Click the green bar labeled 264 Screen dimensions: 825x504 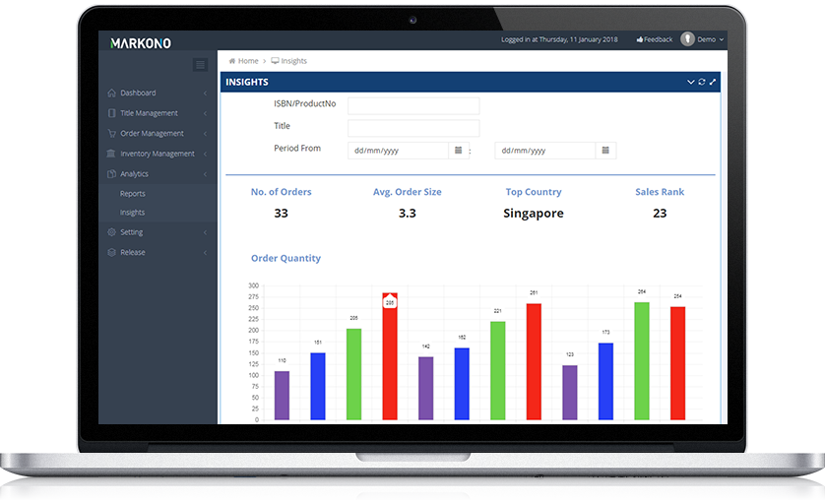tap(641, 361)
